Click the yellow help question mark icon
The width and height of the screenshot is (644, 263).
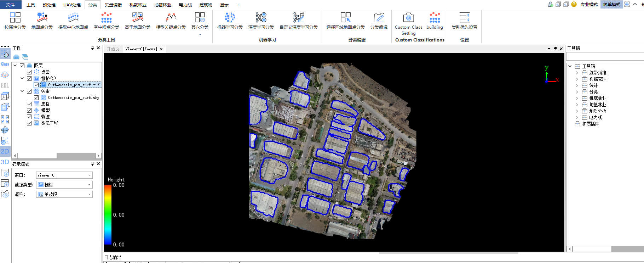[574, 4]
